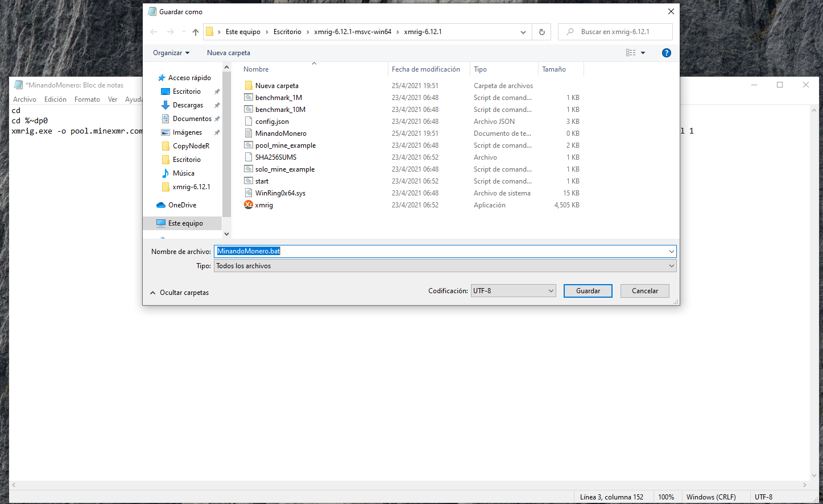The height and width of the screenshot is (504, 823).
Task: Click OneDrive in the navigation pane
Action: click(x=182, y=205)
